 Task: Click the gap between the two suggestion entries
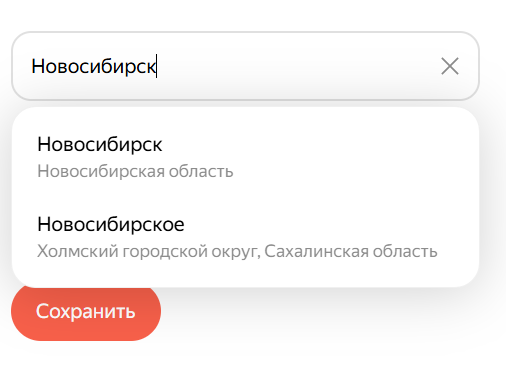(245, 197)
